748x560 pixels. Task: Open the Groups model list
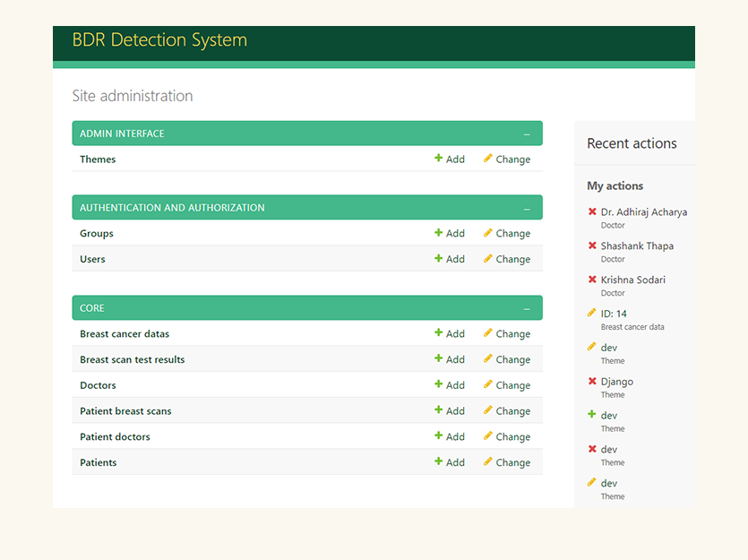[x=97, y=233]
